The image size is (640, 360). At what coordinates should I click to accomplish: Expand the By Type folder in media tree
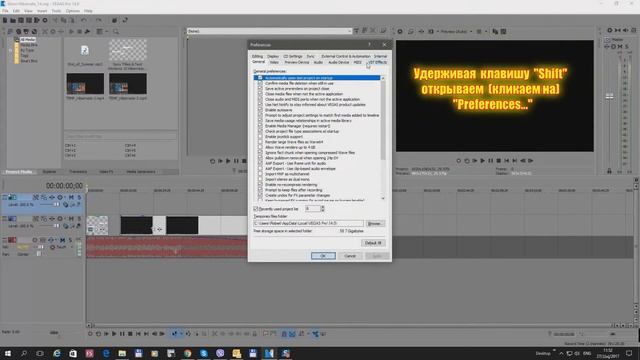pyautogui.click(x=11, y=50)
